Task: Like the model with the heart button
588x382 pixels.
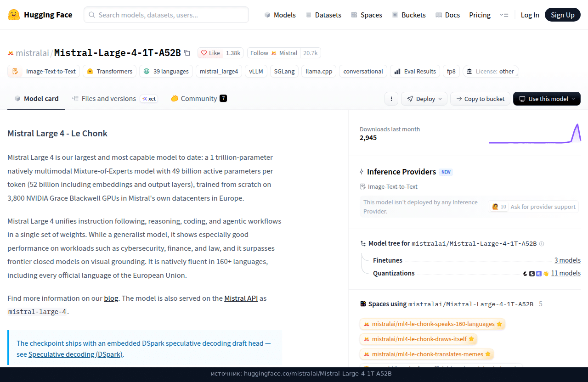Action: click(210, 53)
